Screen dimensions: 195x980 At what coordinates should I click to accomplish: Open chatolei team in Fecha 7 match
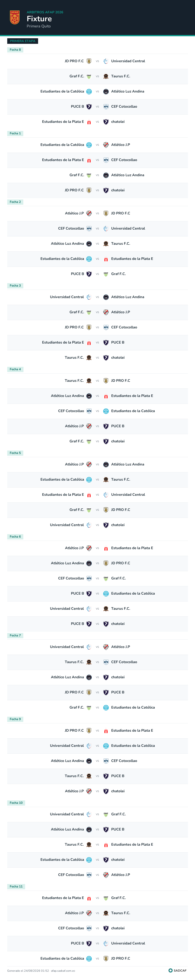coord(118,677)
